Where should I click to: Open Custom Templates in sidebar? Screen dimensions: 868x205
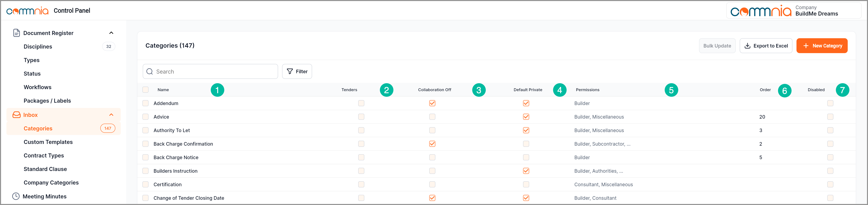click(x=48, y=142)
